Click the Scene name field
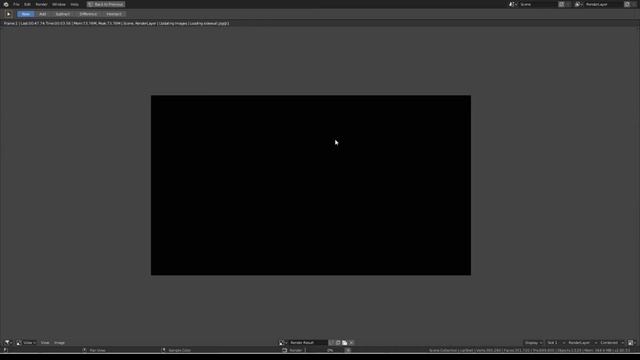 537,4
